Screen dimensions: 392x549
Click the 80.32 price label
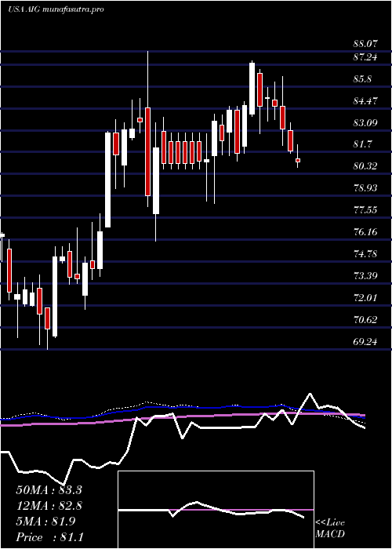[365, 166]
